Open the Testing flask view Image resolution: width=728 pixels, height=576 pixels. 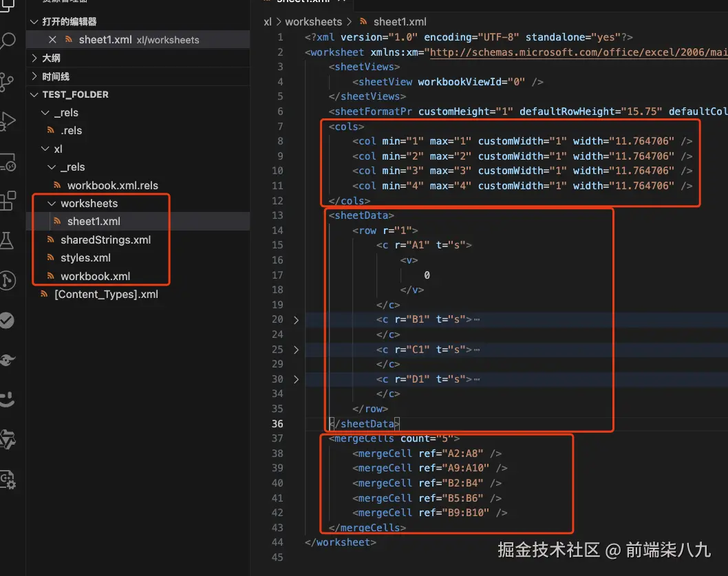[x=6, y=240]
